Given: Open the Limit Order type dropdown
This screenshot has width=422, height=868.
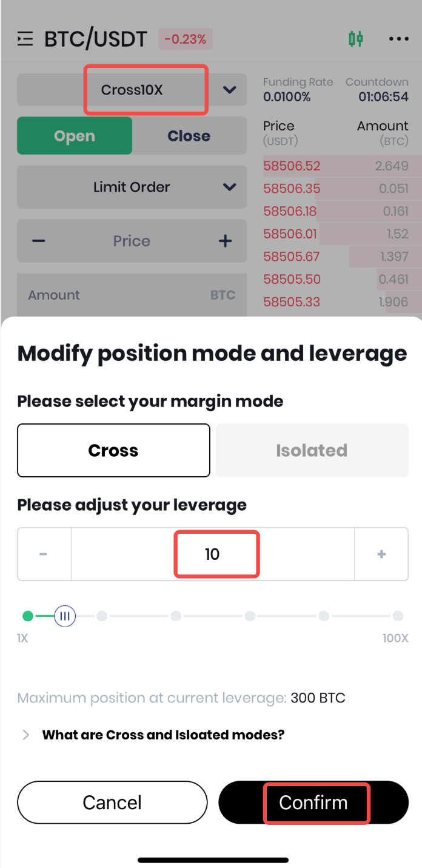Looking at the screenshot, I should (132, 187).
